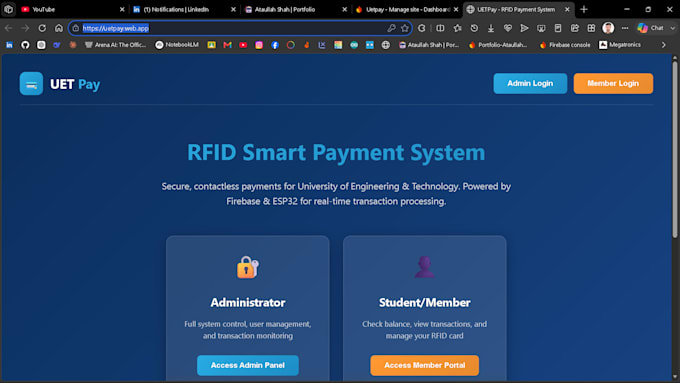
Task: Go to the browser home page icon
Action: click(59, 28)
